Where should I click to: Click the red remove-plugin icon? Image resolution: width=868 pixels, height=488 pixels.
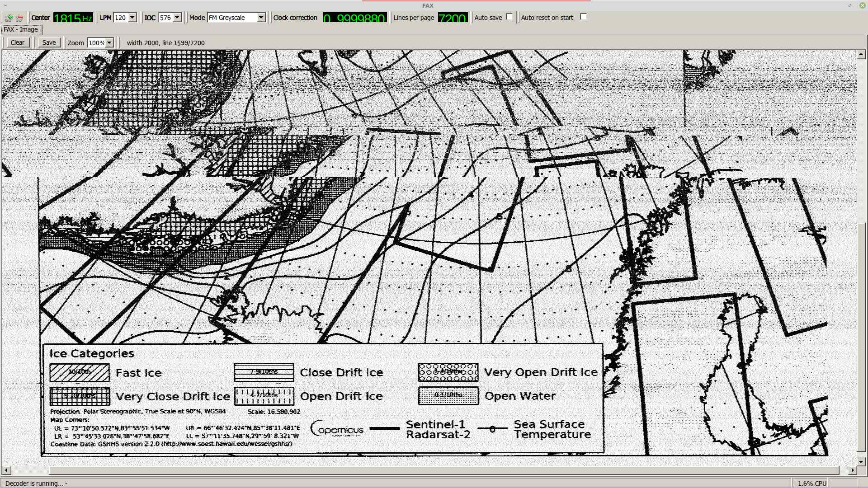click(x=19, y=18)
